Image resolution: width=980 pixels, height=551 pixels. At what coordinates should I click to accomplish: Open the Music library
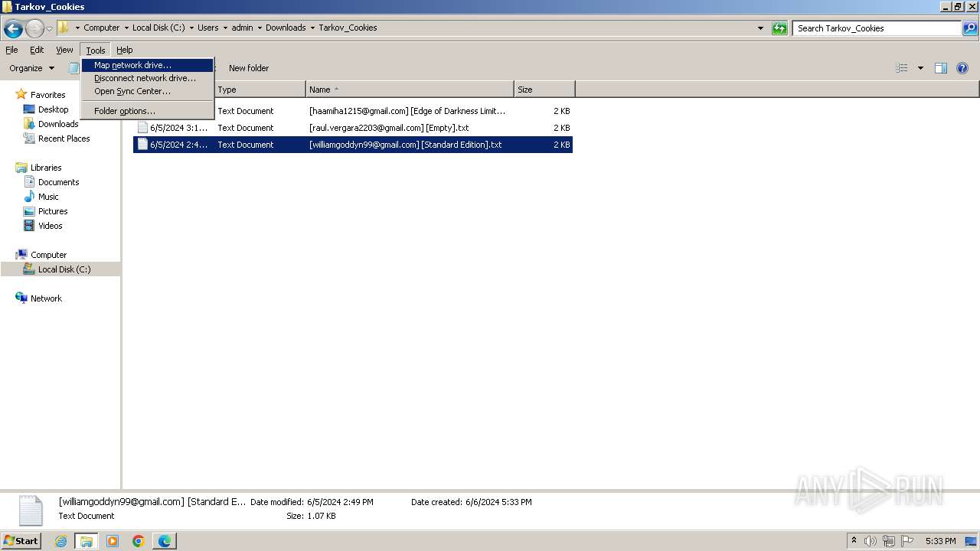tap(48, 197)
